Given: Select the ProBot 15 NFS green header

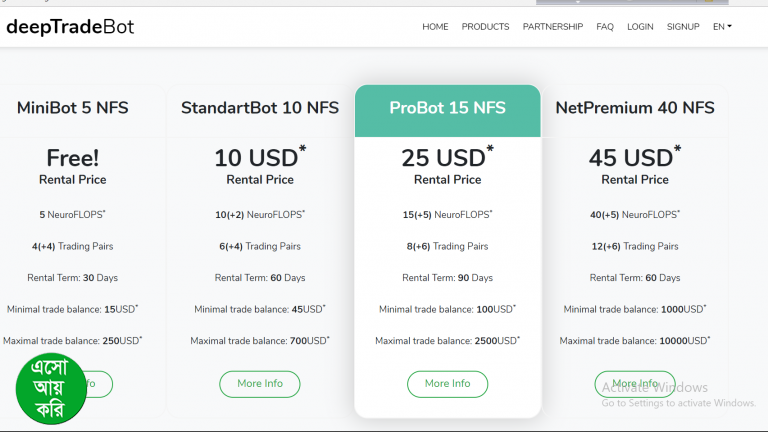Looking at the screenshot, I should (x=447, y=108).
